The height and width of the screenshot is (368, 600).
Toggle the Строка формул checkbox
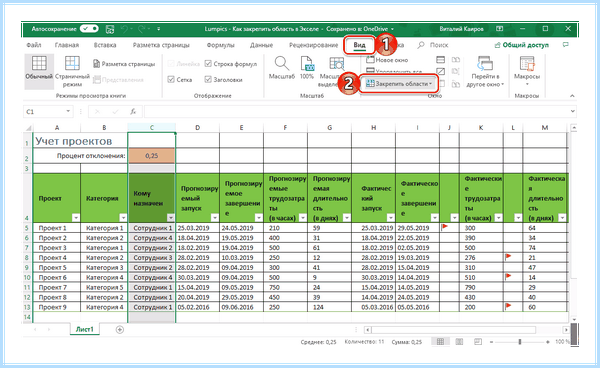[208, 64]
